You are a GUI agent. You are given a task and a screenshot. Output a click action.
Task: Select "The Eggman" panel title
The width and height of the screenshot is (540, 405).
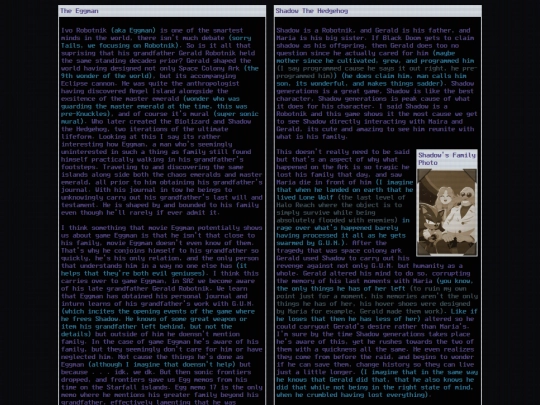click(79, 11)
